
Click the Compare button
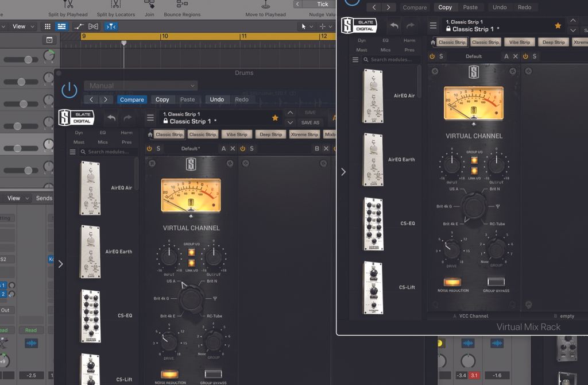click(x=131, y=99)
